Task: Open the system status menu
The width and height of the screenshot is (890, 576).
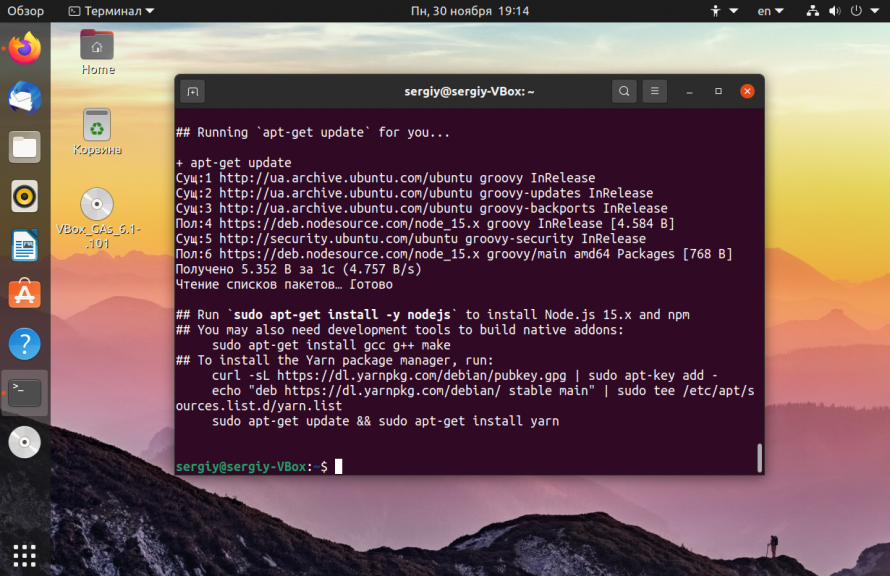Action: (842, 11)
